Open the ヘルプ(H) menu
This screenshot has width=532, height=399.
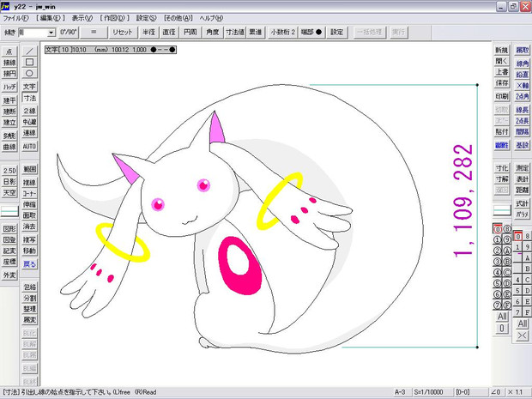click(x=211, y=18)
